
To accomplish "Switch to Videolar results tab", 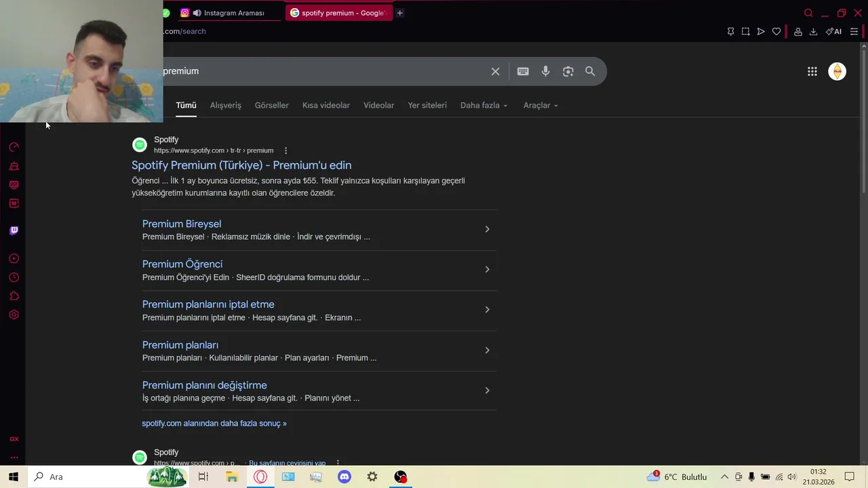I will [x=378, y=105].
